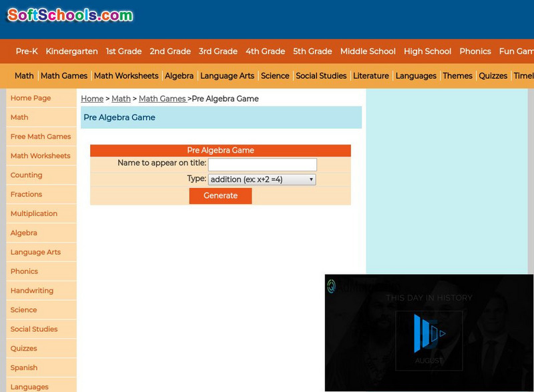Go to Literature in subject bar
534x392 pixels.
[371, 75]
